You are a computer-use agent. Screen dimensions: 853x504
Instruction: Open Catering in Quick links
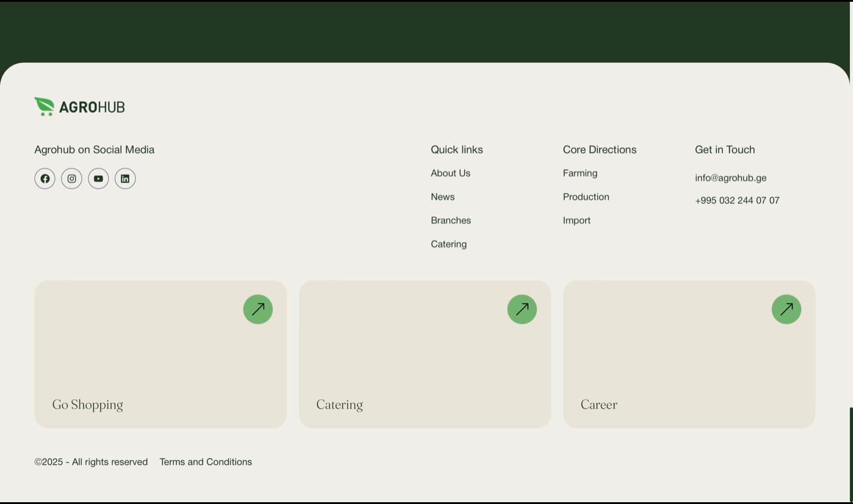(x=449, y=244)
